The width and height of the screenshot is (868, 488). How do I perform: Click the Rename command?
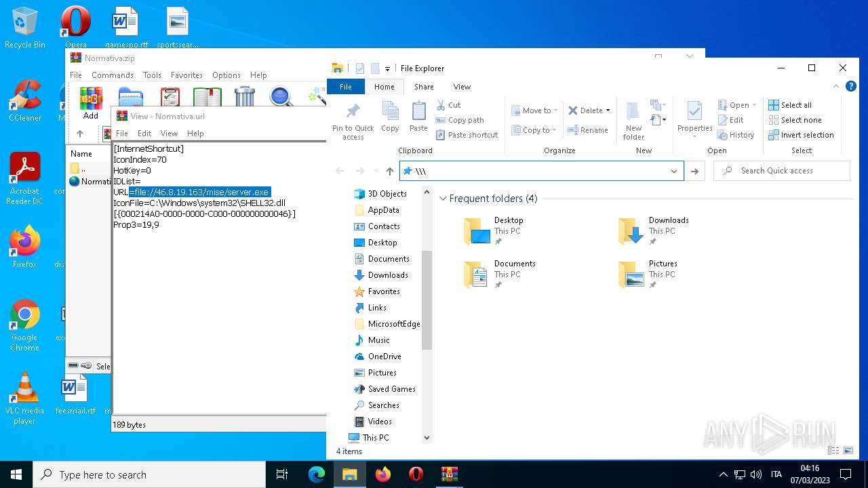[x=588, y=130]
